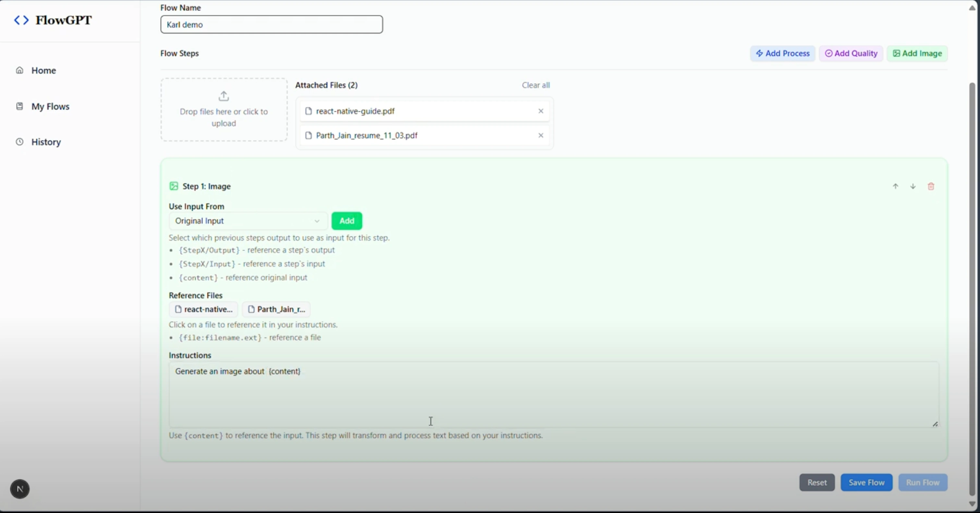Remove Parth_Jain_resume_11_03.pdf with X icon
This screenshot has height=513, width=980.
click(541, 135)
